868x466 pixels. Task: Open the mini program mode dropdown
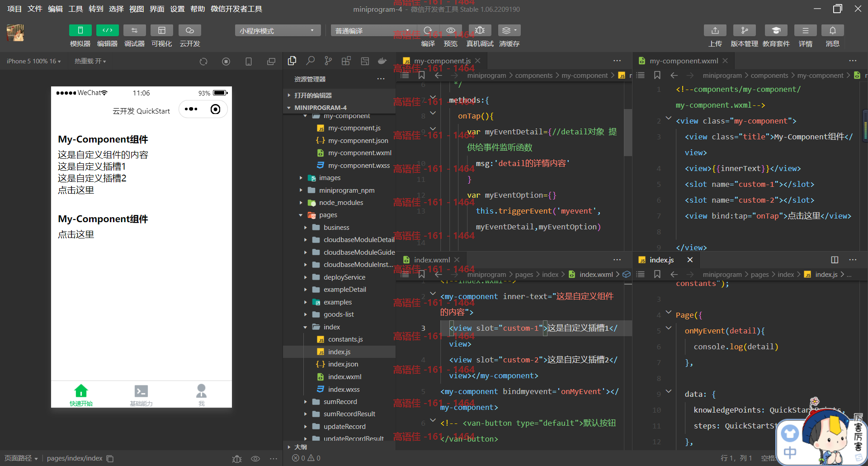coord(278,30)
